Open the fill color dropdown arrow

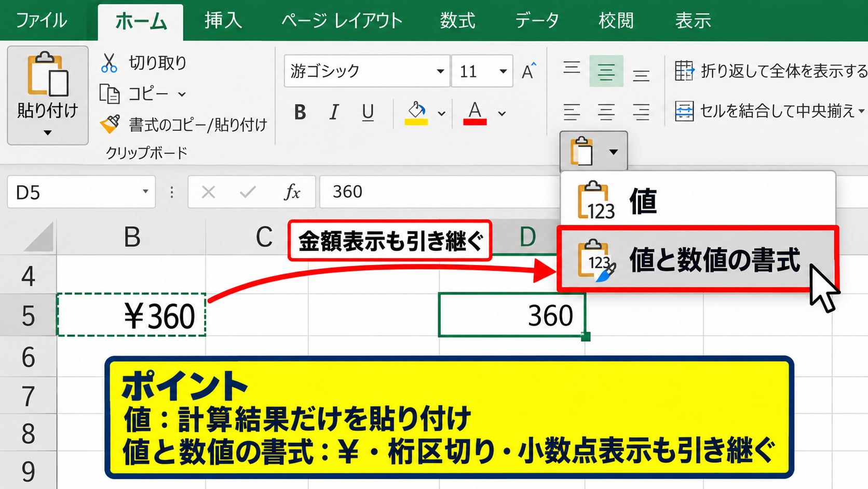[x=442, y=113]
